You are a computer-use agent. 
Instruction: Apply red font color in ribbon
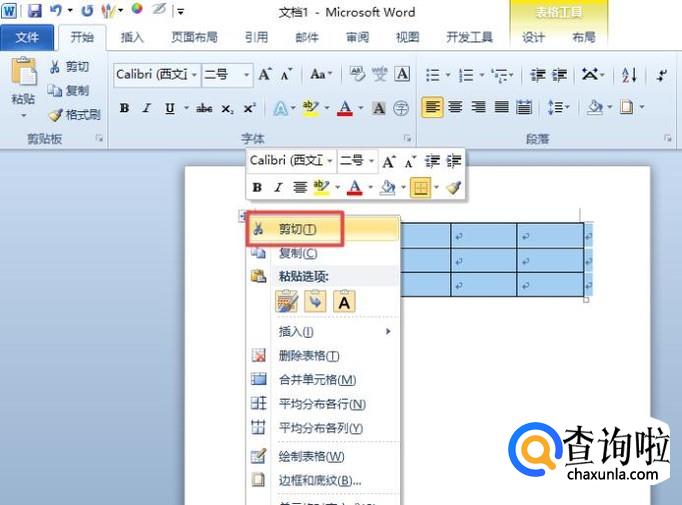345,108
